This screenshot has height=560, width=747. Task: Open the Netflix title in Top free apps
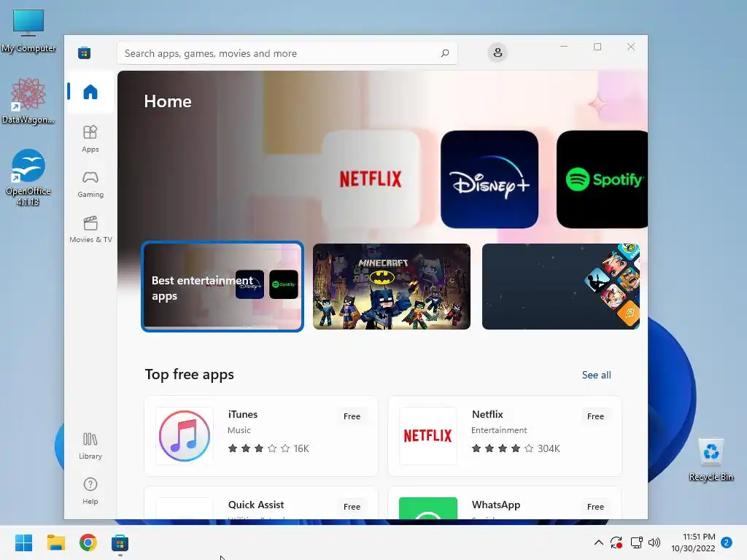coord(487,414)
